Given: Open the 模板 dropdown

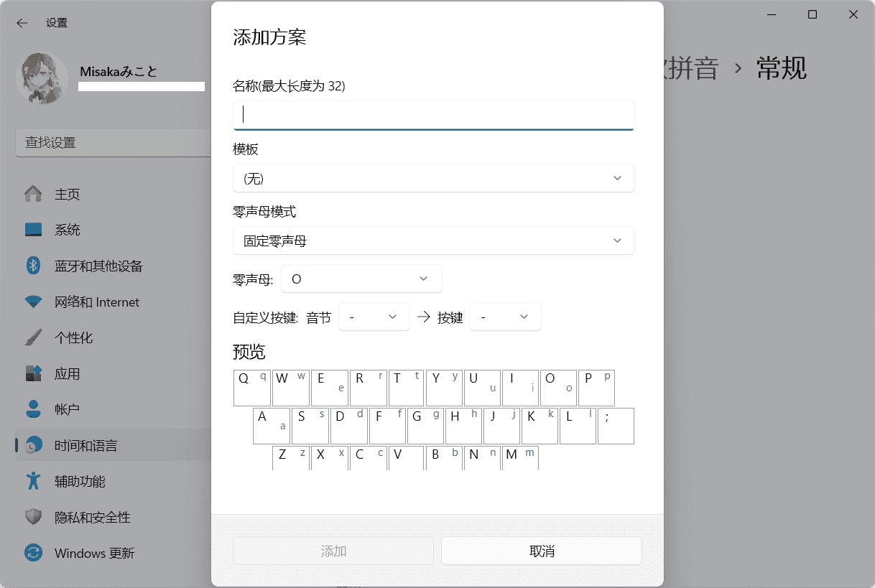Looking at the screenshot, I should pos(433,178).
